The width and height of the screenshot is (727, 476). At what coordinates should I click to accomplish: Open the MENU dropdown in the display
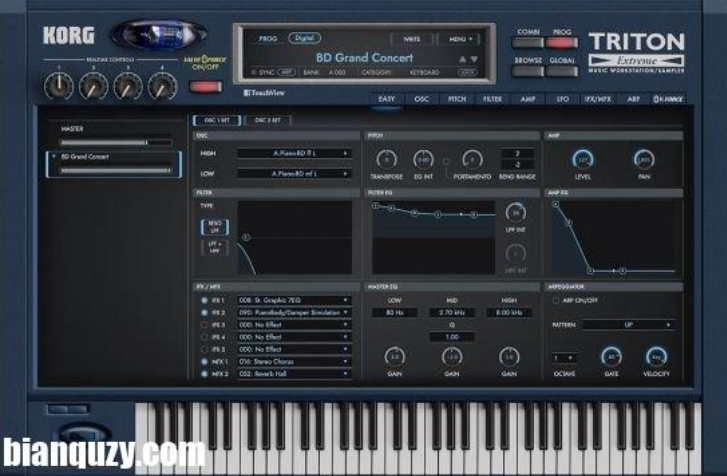point(460,39)
